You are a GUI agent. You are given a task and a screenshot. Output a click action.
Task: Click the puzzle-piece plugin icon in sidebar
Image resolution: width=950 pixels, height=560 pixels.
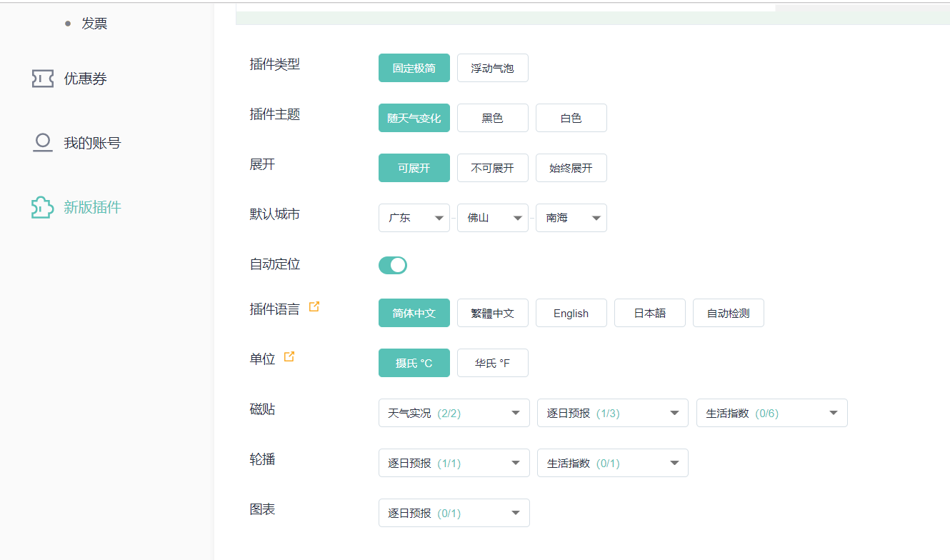[43, 207]
